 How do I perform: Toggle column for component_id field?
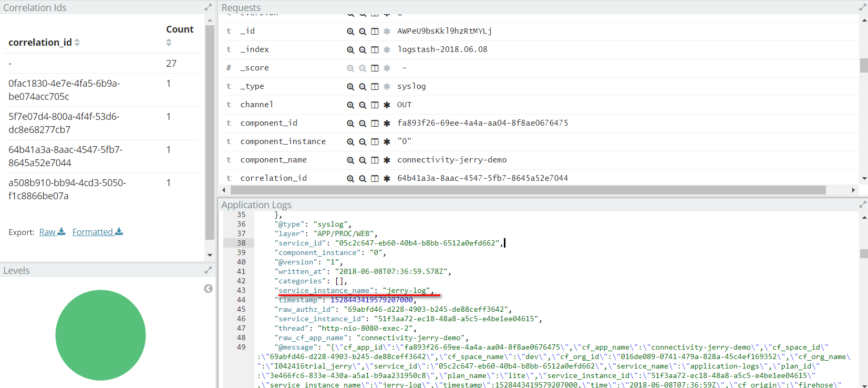375,124
